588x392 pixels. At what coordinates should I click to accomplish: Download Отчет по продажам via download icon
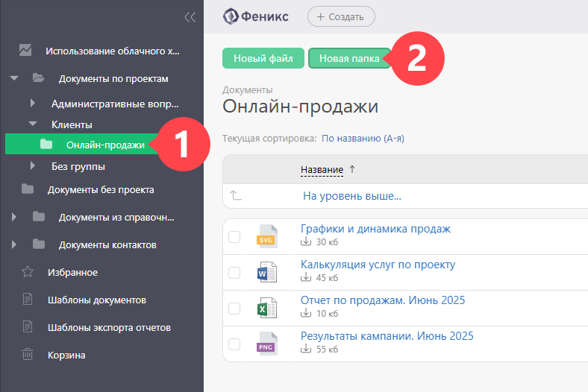306,313
